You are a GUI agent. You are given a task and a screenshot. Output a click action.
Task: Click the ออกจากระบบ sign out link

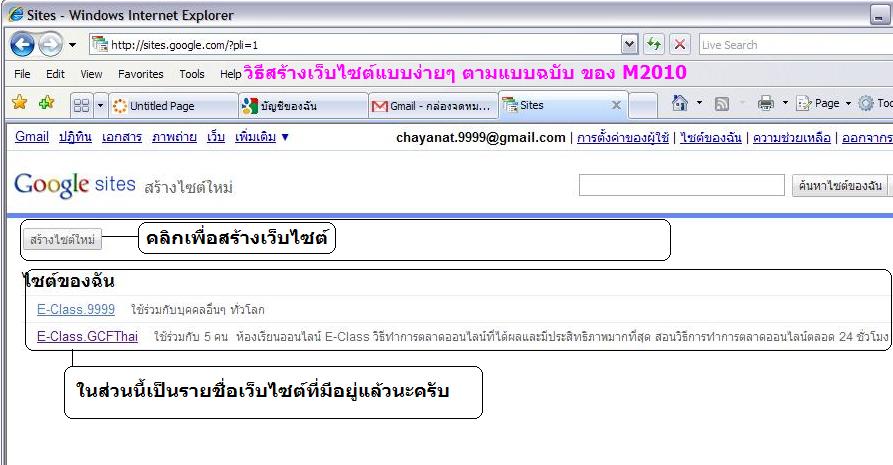click(867, 138)
